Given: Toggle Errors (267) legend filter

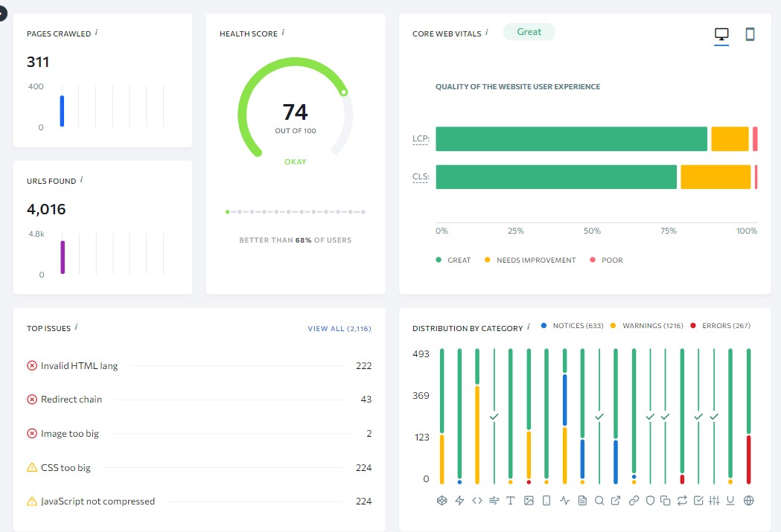Looking at the screenshot, I should [720, 325].
